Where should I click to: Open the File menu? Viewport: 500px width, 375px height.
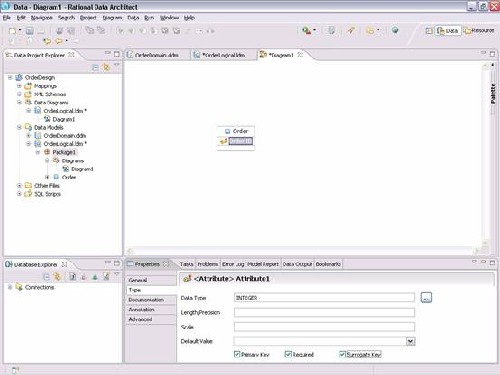coord(7,18)
